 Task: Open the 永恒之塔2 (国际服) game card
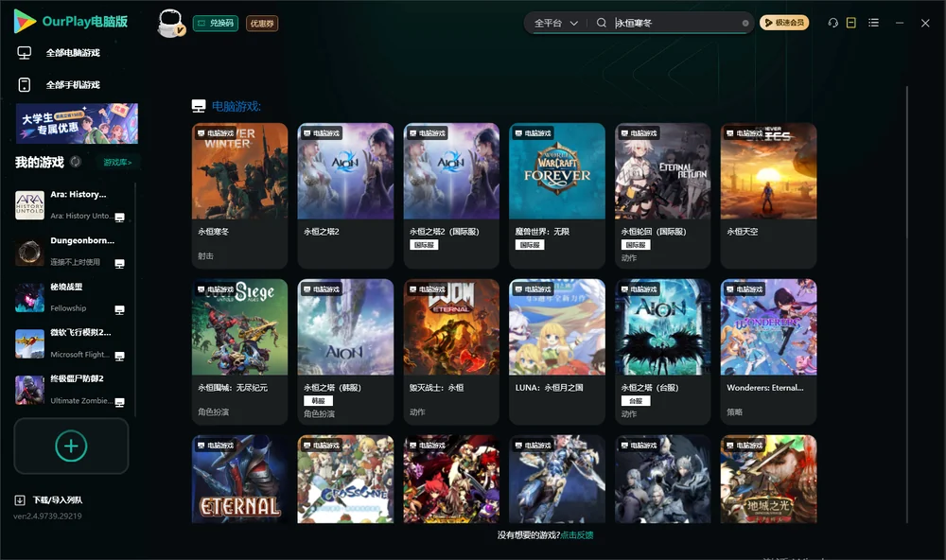451,196
